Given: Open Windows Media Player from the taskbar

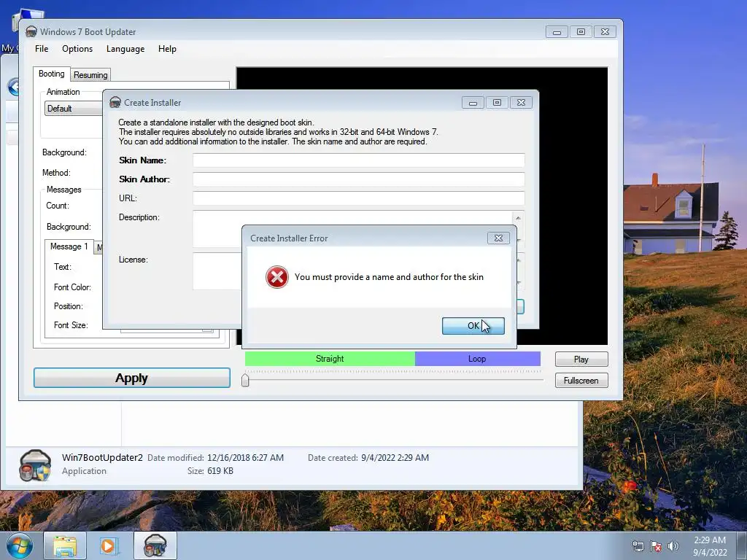Looking at the screenshot, I should coord(109,545).
